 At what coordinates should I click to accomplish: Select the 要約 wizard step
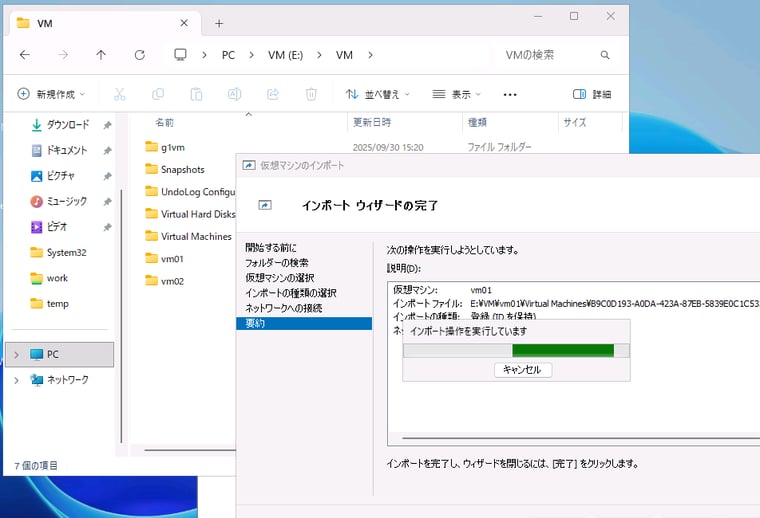(x=304, y=323)
